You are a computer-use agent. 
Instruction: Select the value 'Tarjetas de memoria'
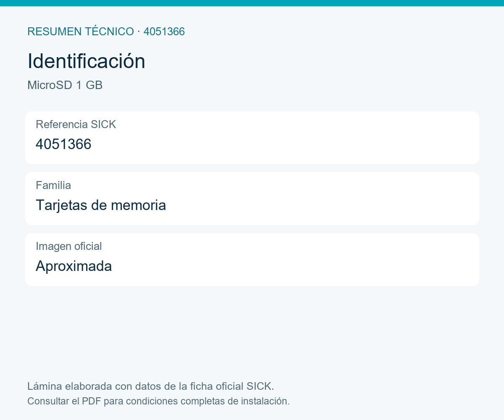(101, 205)
